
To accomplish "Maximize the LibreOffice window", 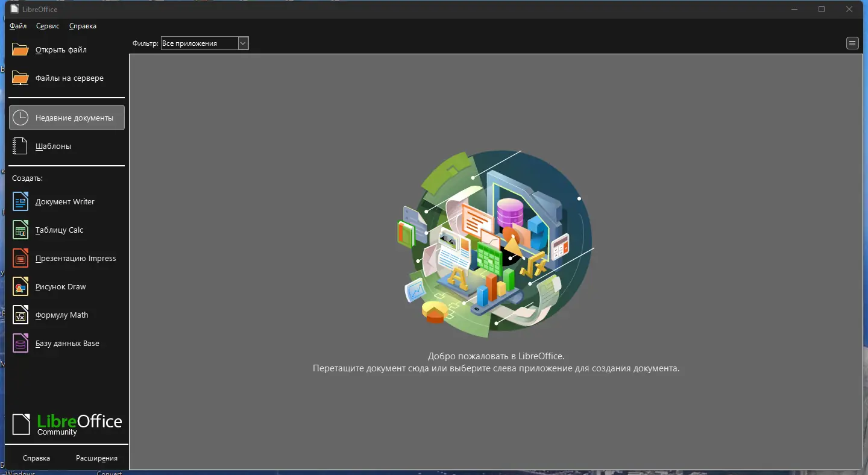I will pyautogui.click(x=822, y=9).
